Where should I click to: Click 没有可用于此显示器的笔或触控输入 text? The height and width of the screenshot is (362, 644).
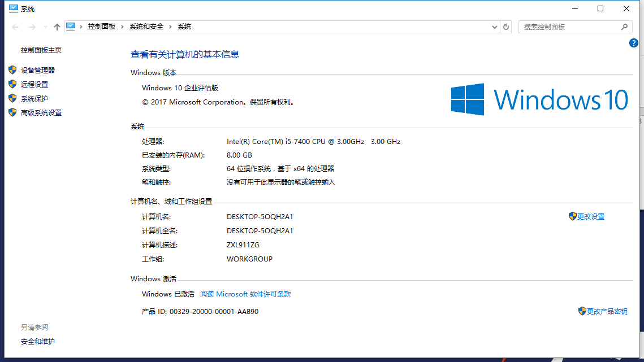click(280, 182)
